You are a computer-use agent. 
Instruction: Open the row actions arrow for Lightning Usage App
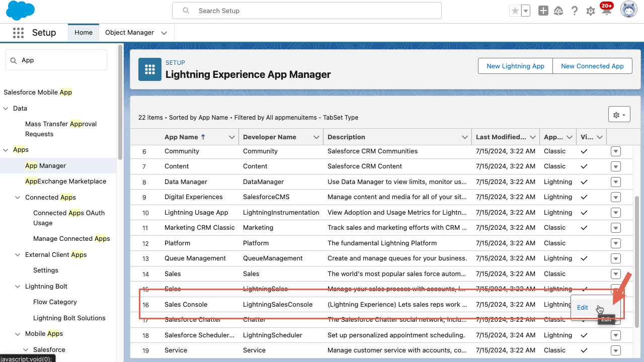[x=616, y=213]
